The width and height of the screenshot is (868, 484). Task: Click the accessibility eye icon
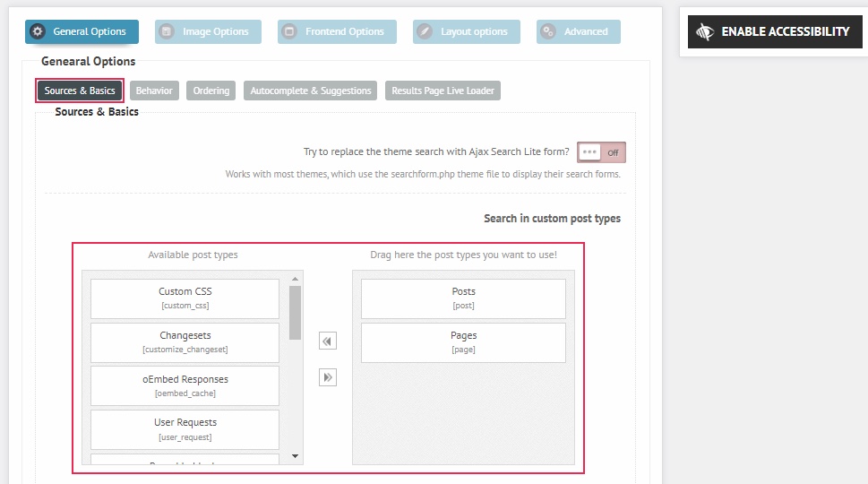705,31
